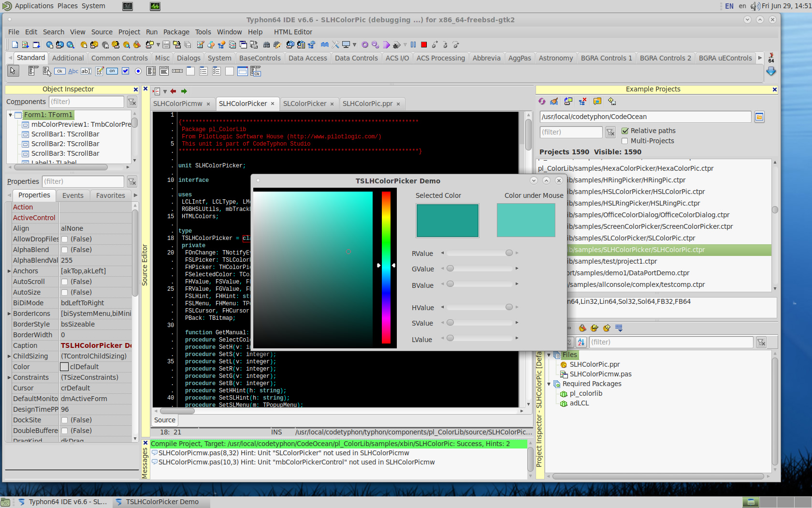Clear the Properties filter with funnel icon
Image resolution: width=812 pixels, height=508 pixels.
click(132, 181)
